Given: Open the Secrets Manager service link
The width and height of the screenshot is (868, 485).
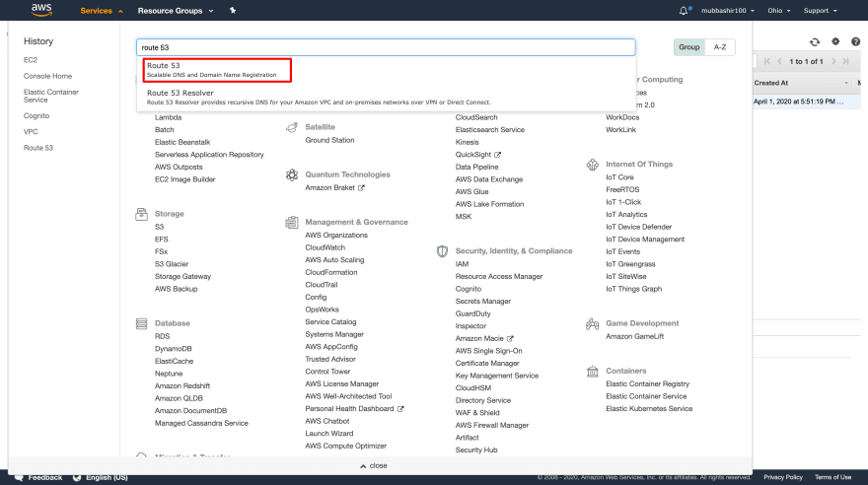Looking at the screenshot, I should click(482, 302).
